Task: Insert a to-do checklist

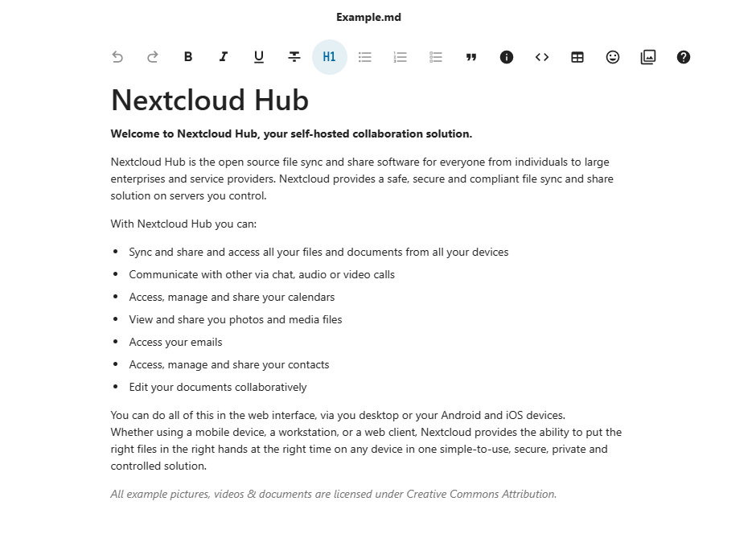Action: coord(436,57)
